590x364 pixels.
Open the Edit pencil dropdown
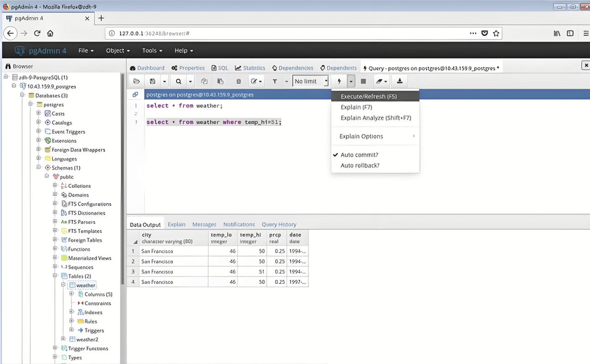point(256,81)
